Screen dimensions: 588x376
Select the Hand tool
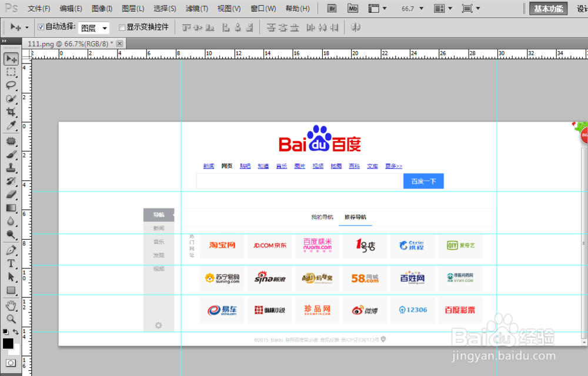point(11,305)
